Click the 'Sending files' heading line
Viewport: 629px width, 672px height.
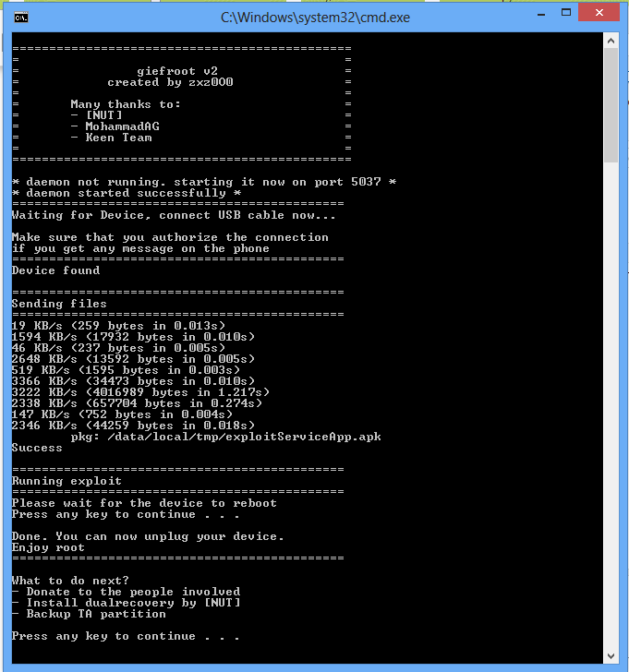(x=59, y=304)
